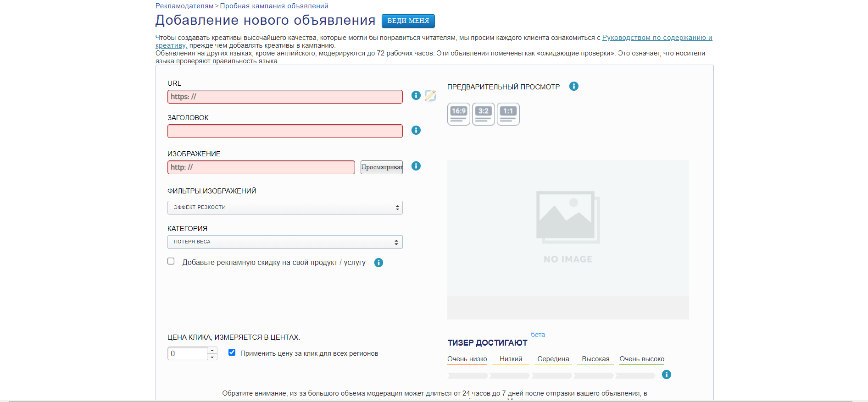Viewport: 868px width, 402px height.
Task: Select the 16:9 preview format icon
Action: click(458, 114)
